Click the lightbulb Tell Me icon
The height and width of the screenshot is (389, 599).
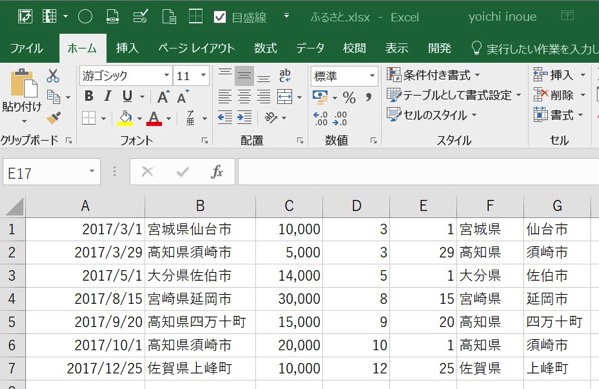476,48
